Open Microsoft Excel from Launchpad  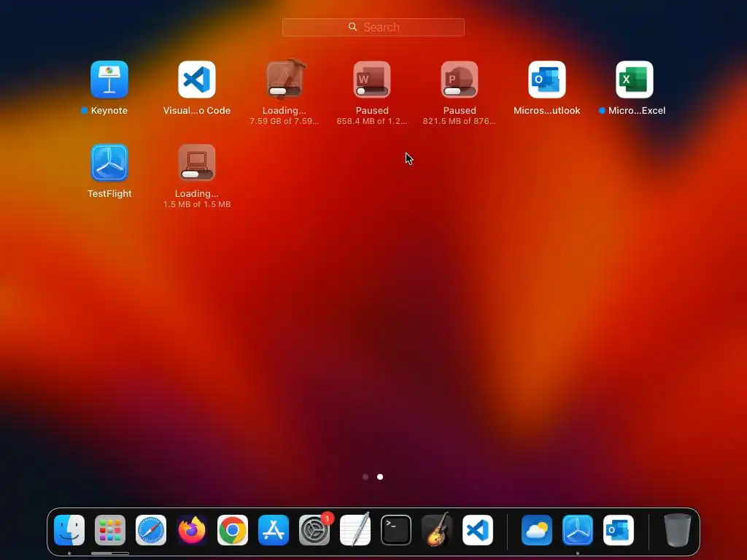coord(635,79)
